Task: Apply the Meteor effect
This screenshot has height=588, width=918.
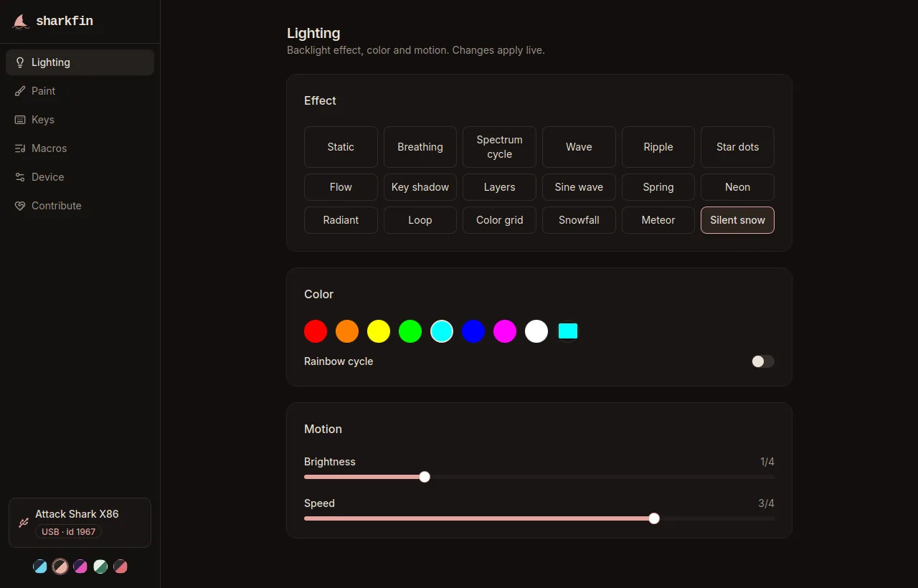Action: click(x=658, y=220)
